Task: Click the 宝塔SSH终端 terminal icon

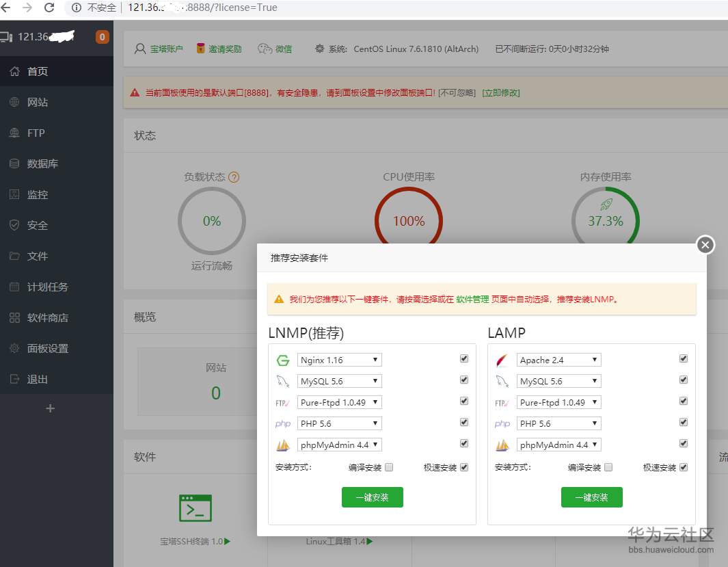Action: (x=196, y=507)
